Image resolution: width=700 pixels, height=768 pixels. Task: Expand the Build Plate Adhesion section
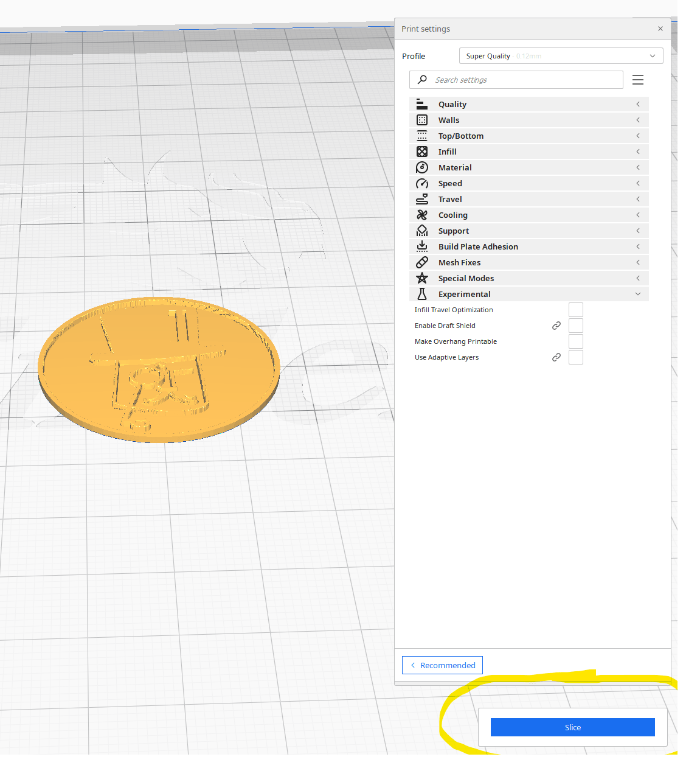pyautogui.click(x=528, y=246)
